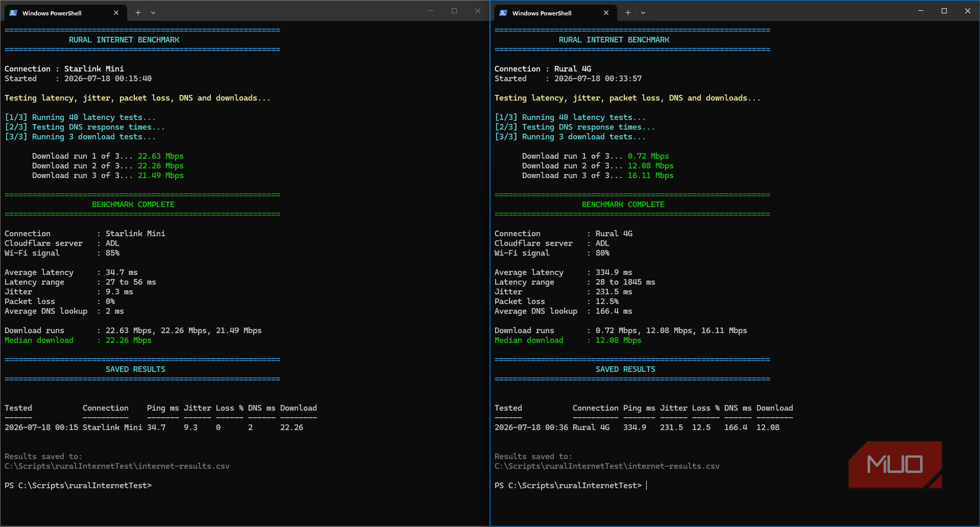This screenshot has height=527, width=980.
Task: Click download run 1 value 22.63 Mbps
Action: pyautogui.click(x=161, y=156)
